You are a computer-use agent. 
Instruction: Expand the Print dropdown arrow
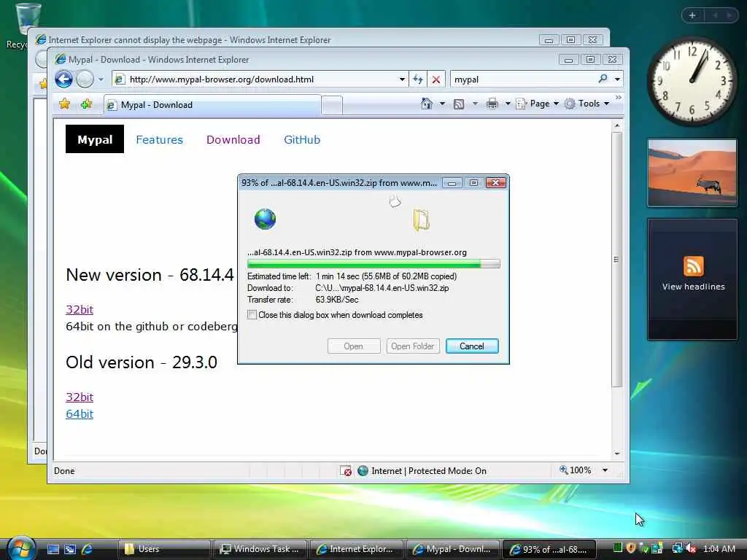pos(508,104)
